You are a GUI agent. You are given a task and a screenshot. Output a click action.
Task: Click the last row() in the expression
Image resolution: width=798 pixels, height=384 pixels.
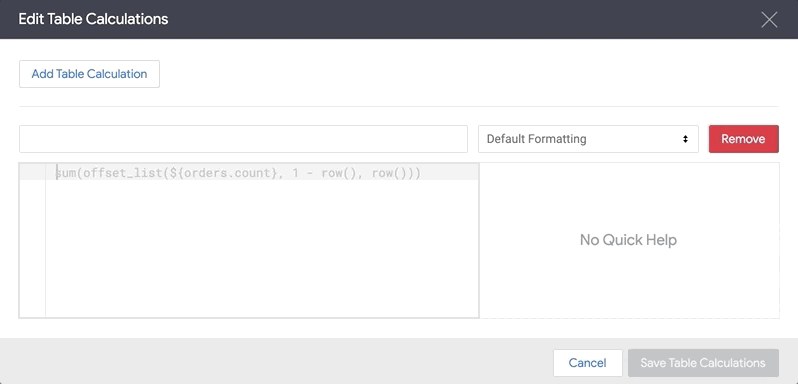coord(389,173)
